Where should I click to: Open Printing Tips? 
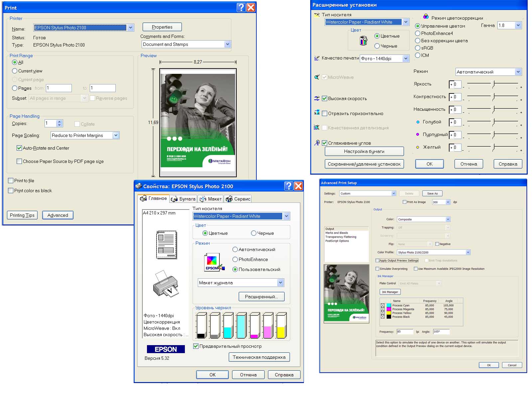[x=22, y=215]
